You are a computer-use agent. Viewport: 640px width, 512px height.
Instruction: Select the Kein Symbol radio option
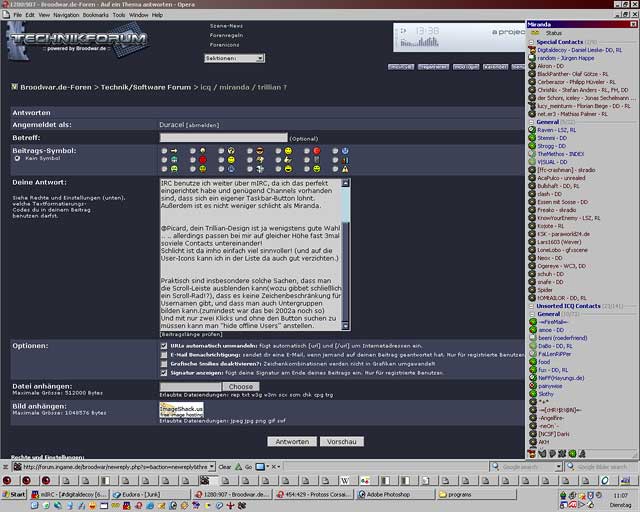(x=17, y=158)
